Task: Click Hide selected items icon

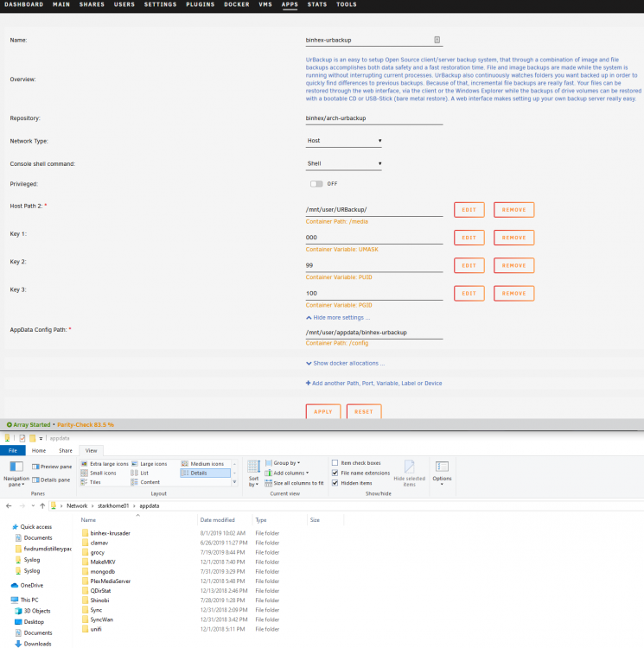Action: pyautogui.click(x=409, y=473)
